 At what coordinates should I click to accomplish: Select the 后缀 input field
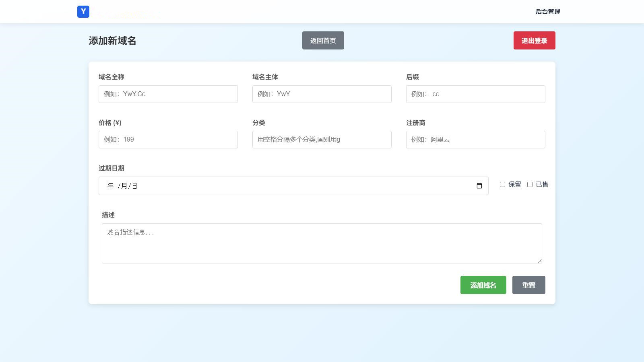[x=475, y=94]
